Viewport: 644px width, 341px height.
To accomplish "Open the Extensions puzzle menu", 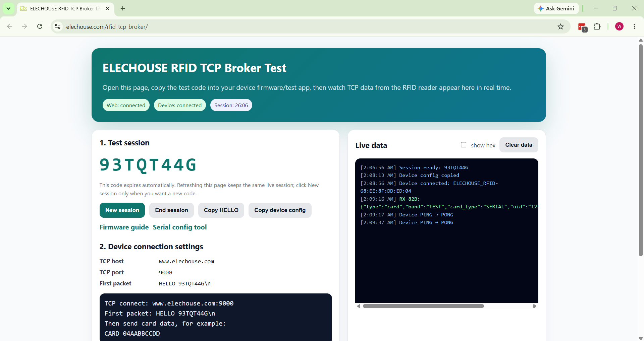I will 597,26.
